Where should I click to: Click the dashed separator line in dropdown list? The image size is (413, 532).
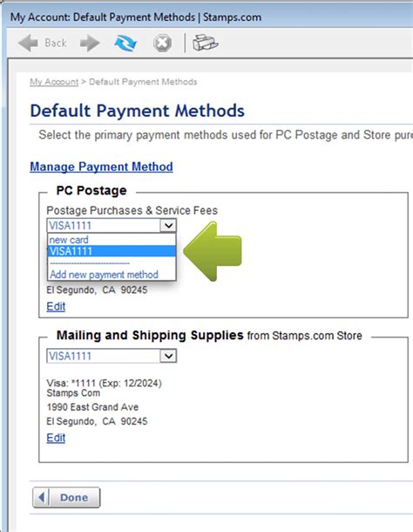tap(90, 263)
